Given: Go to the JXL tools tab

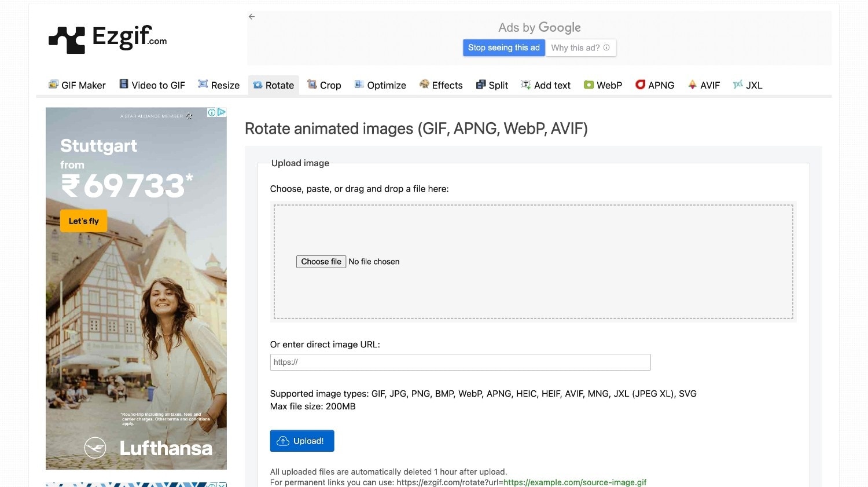Looking at the screenshot, I should click(x=748, y=85).
